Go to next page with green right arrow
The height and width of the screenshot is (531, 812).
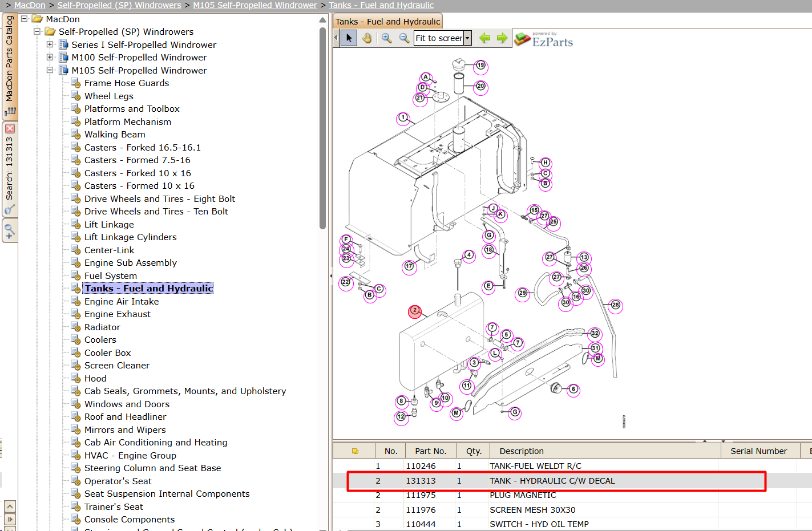click(x=502, y=38)
